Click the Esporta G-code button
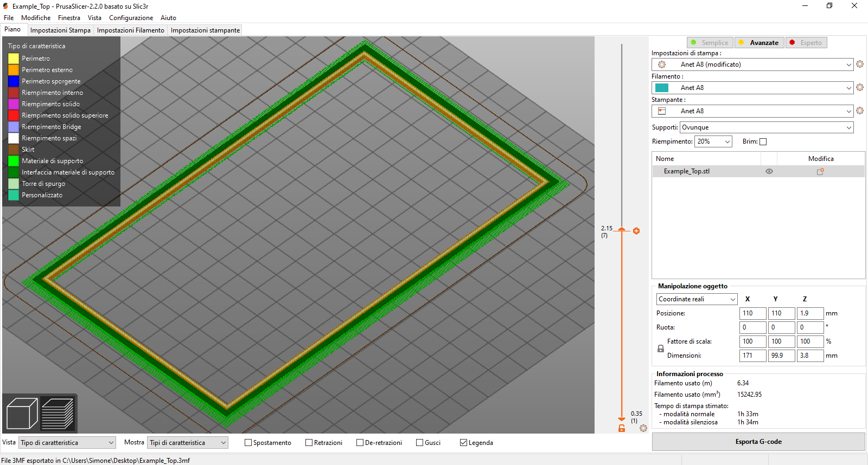Viewport: 868px width, 465px height. coord(758,442)
